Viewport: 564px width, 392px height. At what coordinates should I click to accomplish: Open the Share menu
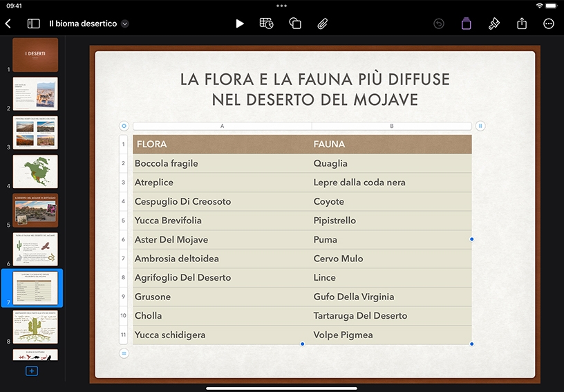pyautogui.click(x=522, y=24)
